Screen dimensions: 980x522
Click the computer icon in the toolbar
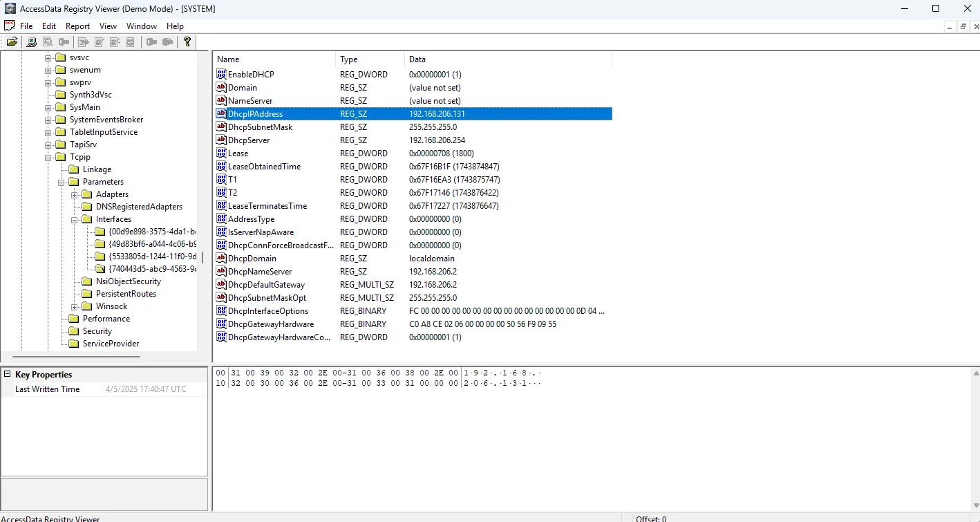click(x=31, y=42)
